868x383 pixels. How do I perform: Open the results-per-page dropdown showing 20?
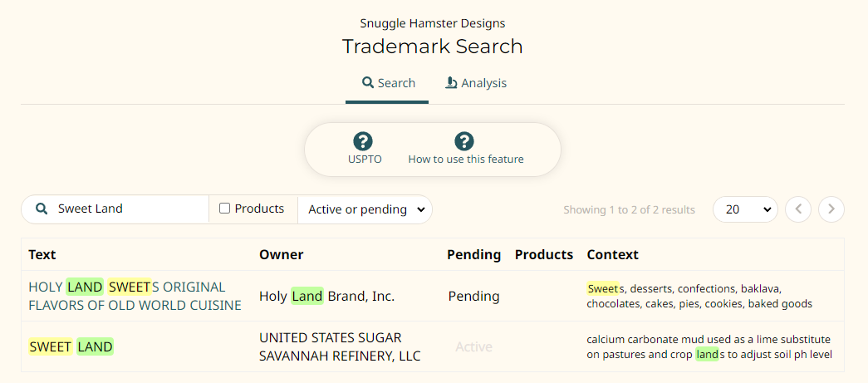tap(745, 209)
